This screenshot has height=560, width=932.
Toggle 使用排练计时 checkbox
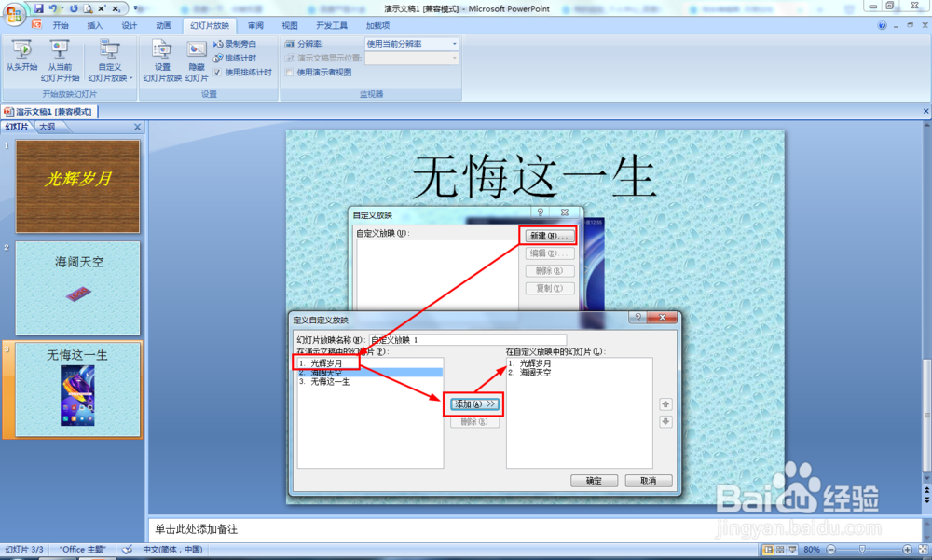(x=217, y=73)
